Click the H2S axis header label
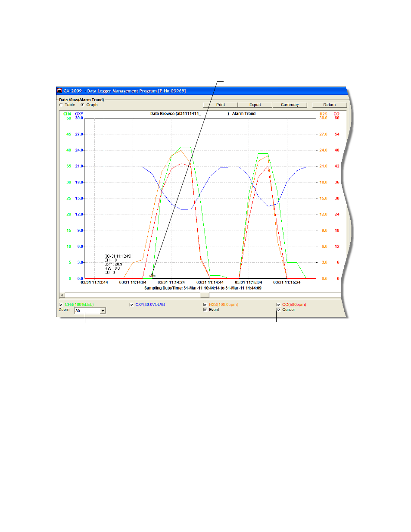 pos(324,114)
